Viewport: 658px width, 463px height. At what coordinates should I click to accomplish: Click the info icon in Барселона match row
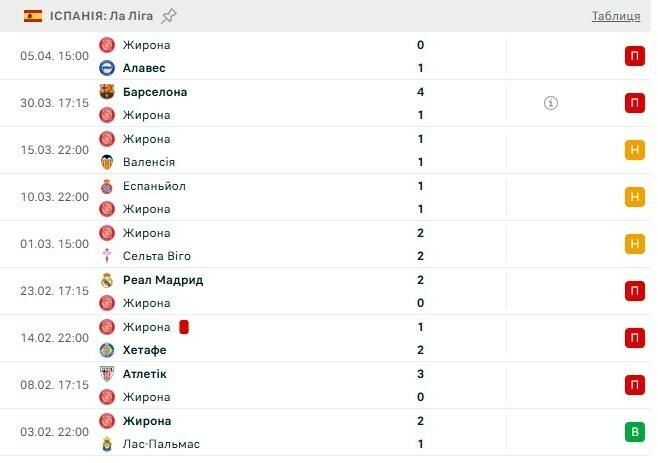click(551, 103)
